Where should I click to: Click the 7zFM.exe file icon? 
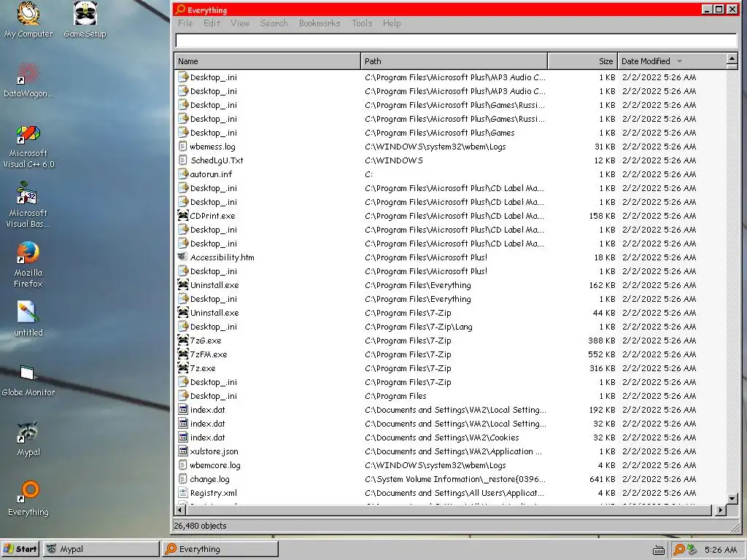183,354
